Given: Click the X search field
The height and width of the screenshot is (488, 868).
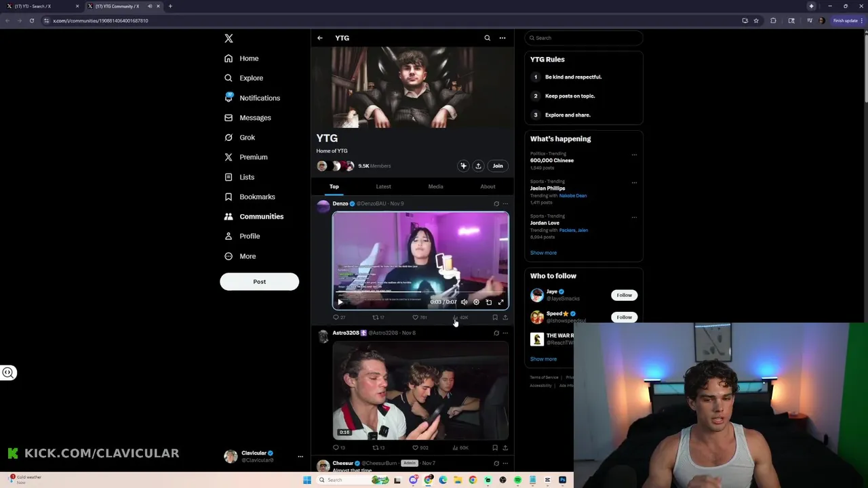Looking at the screenshot, I should click(584, 38).
